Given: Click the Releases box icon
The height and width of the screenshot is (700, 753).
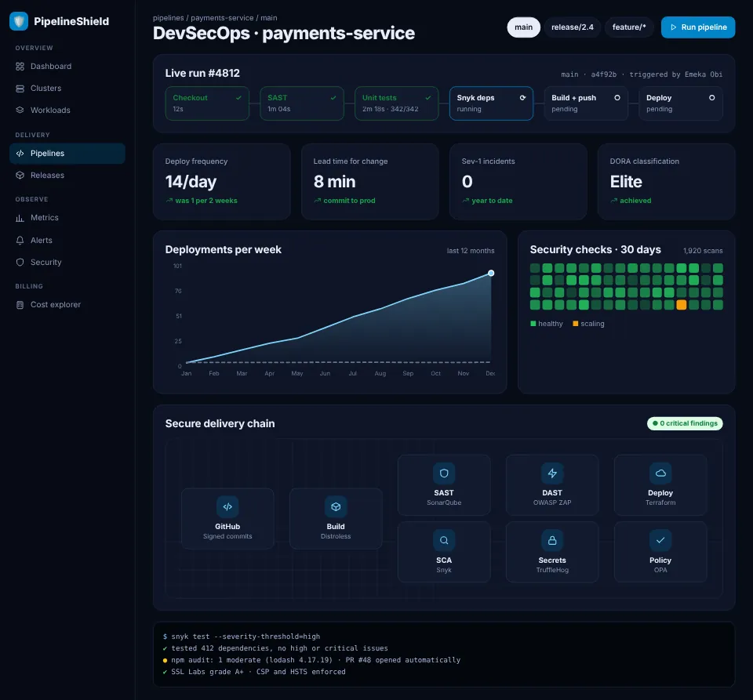Looking at the screenshot, I should tap(20, 175).
